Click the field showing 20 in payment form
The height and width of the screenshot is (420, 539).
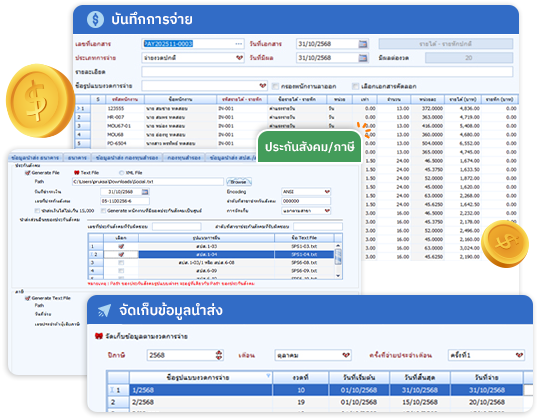click(x=469, y=58)
